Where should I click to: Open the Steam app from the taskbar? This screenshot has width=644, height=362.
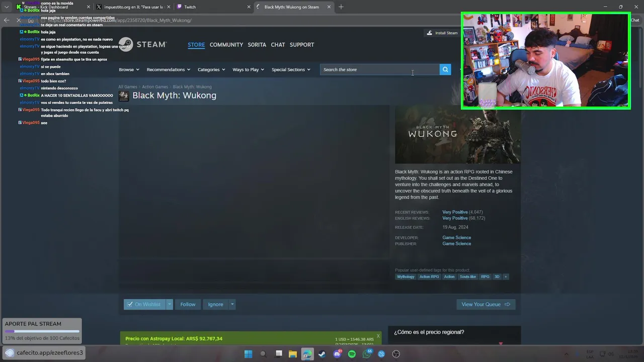(322, 354)
